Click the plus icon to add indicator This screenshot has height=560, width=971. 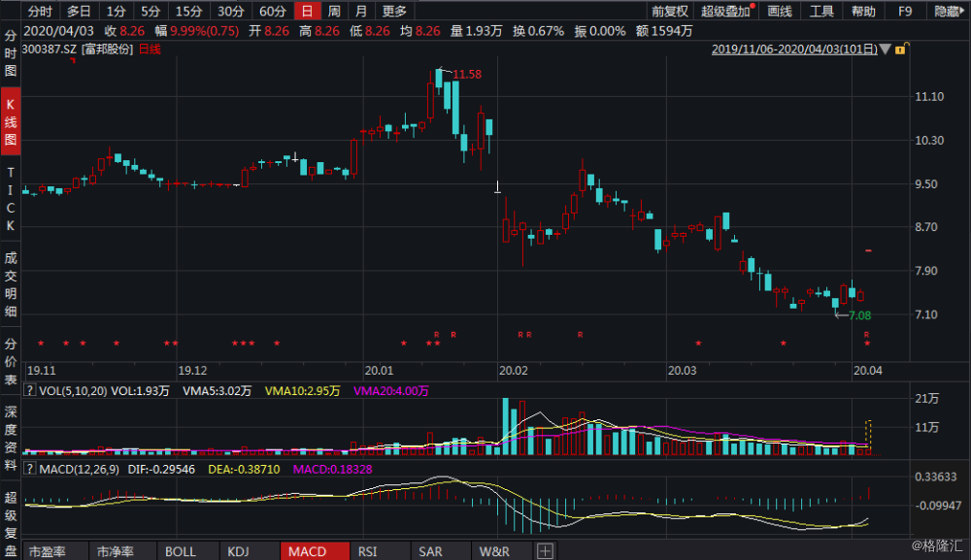[x=545, y=551]
